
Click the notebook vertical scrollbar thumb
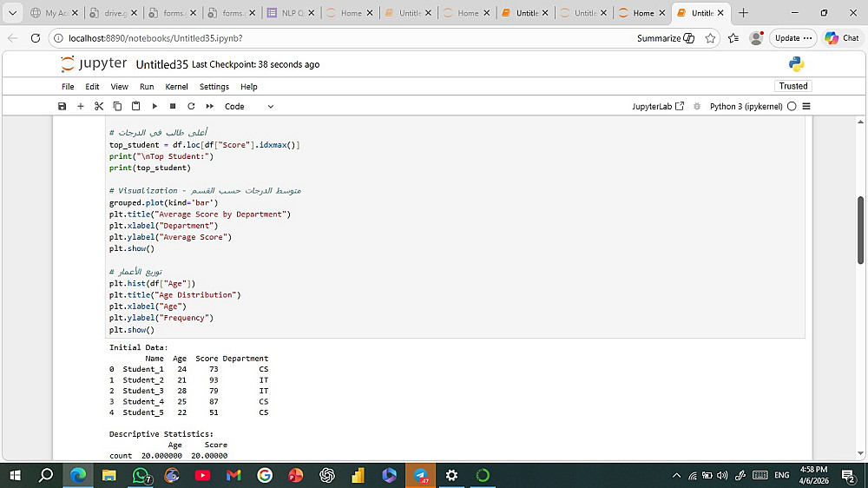(860, 230)
